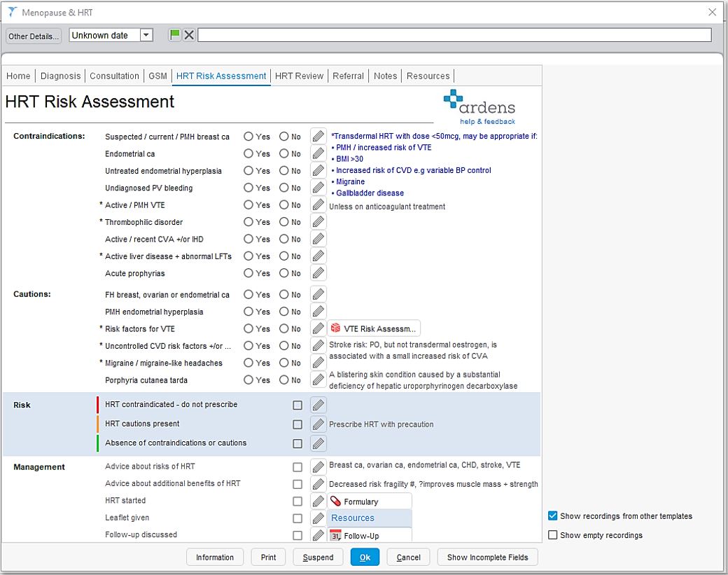This screenshot has height=575, width=728.
Task: Open the Follow-Up button
Action: coord(370,536)
